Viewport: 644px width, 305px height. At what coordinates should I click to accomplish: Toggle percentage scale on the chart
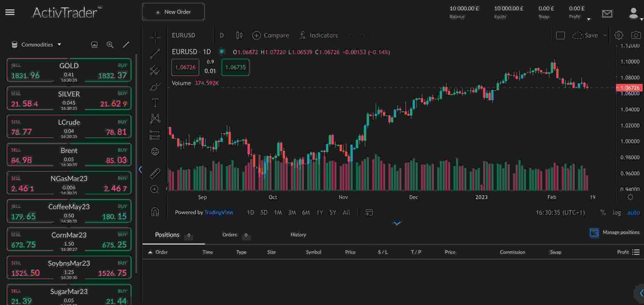point(603,213)
